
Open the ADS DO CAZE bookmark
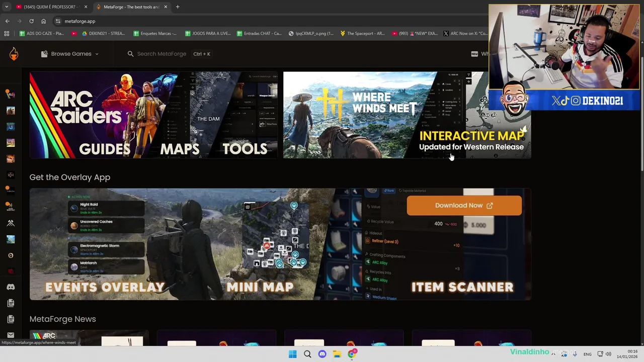click(41, 34)
